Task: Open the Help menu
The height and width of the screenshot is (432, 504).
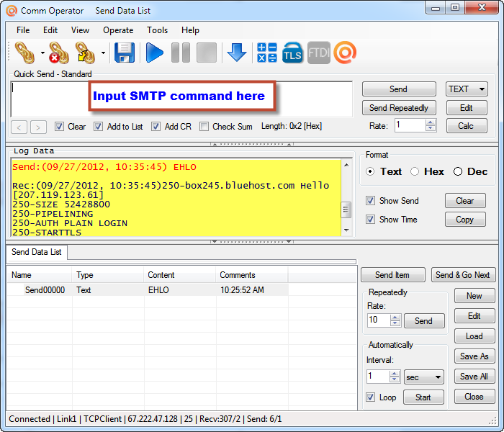Action: pyautogui.click(x=190, y=30)
